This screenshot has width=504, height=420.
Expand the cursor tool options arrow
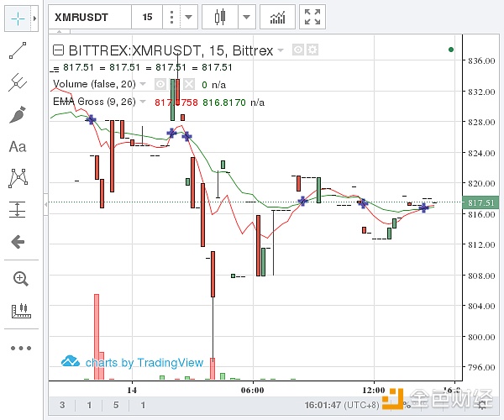[x=34, y=18]
